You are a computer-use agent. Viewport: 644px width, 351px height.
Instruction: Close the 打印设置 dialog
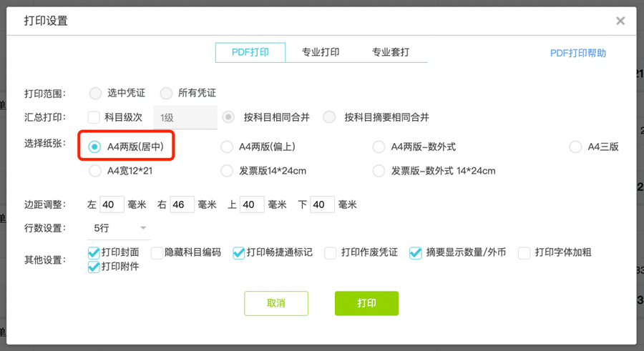[x=620, y=21]
